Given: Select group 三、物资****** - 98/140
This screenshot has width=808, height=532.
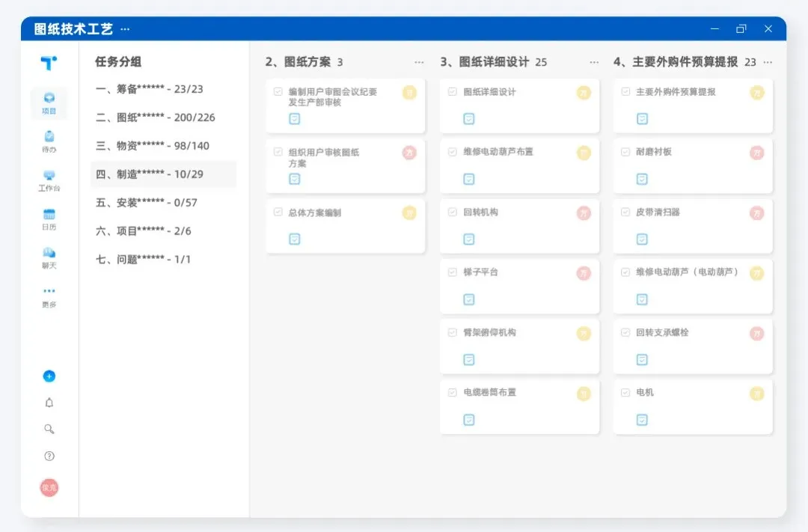Looking at the screenshot, I should [x=163, y=146].
